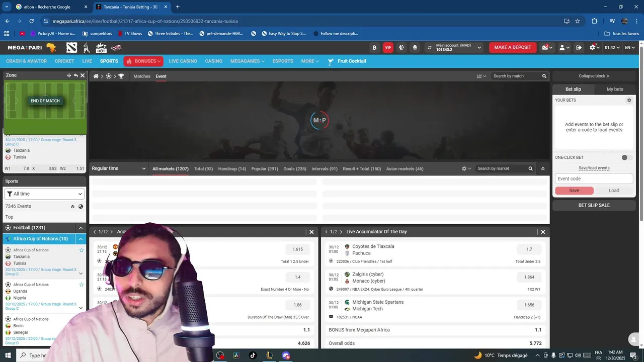Switch to the Matches tab
Viewport: 644px width, 362px height.
142,76
